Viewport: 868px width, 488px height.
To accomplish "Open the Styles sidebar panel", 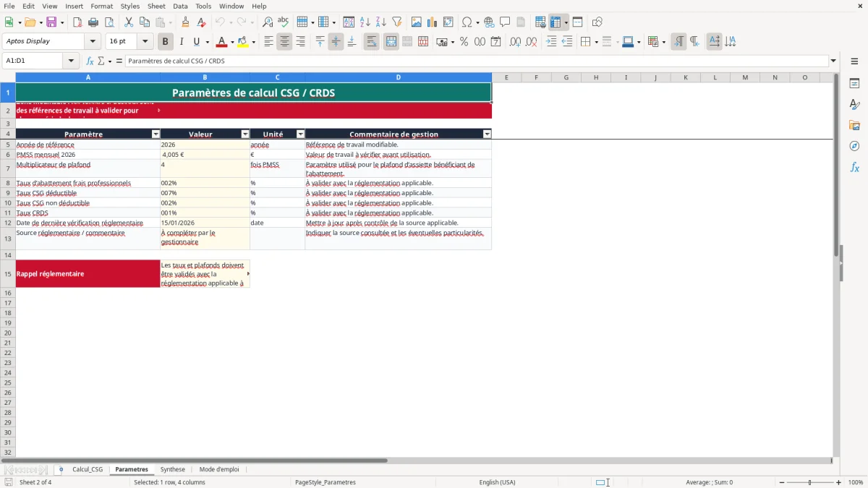I will pyautogui.click(x=854, y=104).
